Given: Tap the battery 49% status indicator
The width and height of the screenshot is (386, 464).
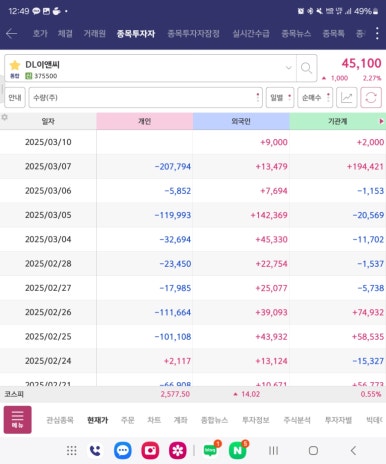Looking at the screenshot, I should pos(366,11).
